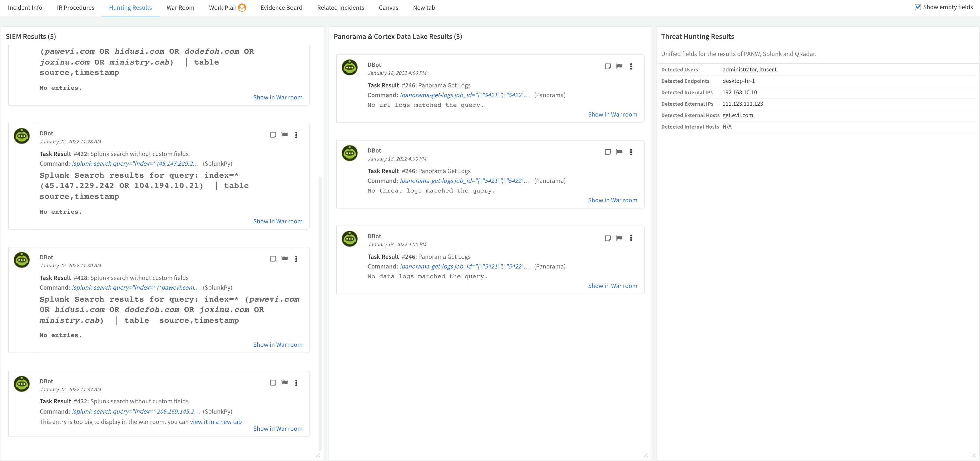
Task: Open the Evidence Board tab
Action: [x=281, y=8]
